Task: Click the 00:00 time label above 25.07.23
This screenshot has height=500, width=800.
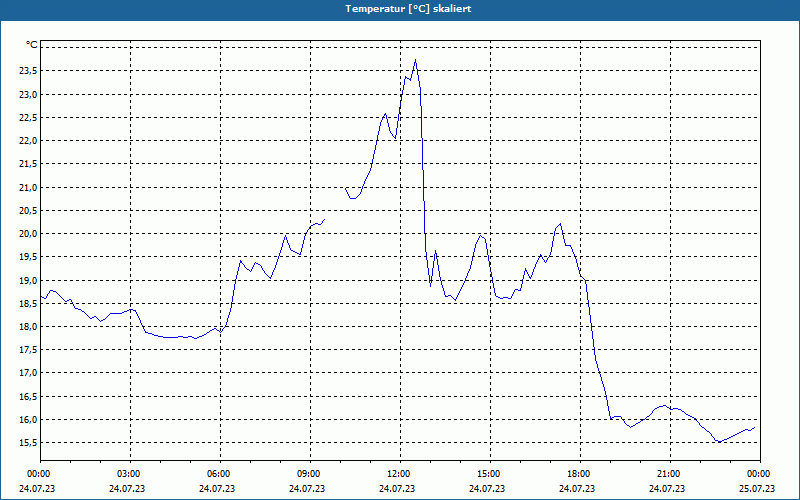Action: click(760, 474)
